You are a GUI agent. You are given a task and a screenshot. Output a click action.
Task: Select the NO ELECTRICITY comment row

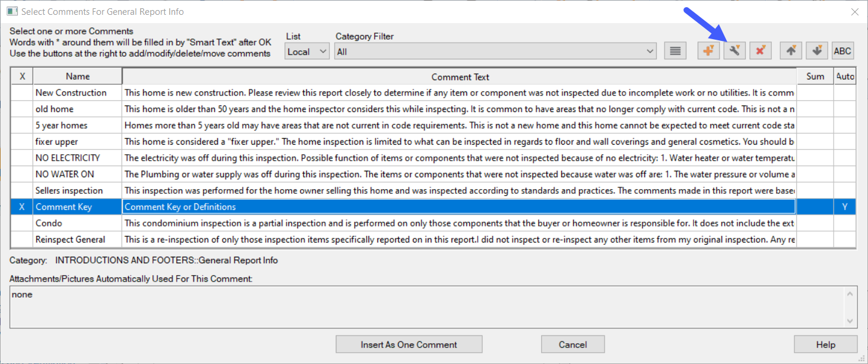[x=68, y=158]
